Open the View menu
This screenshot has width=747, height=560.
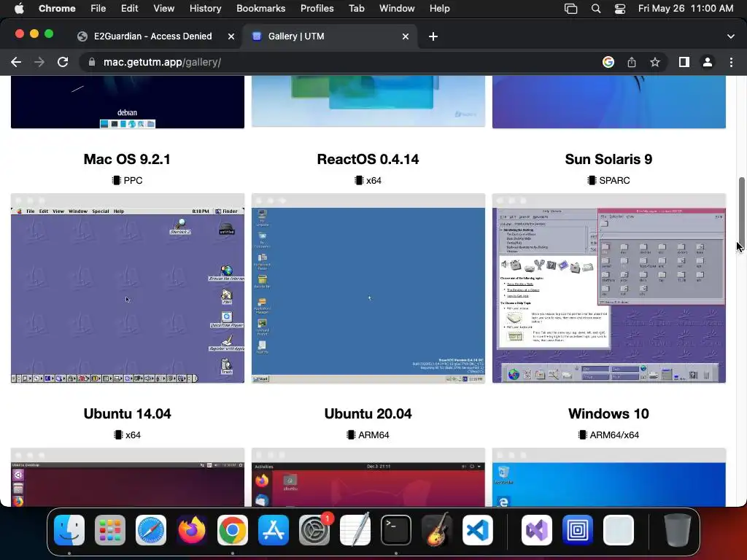tap(164, 9)
